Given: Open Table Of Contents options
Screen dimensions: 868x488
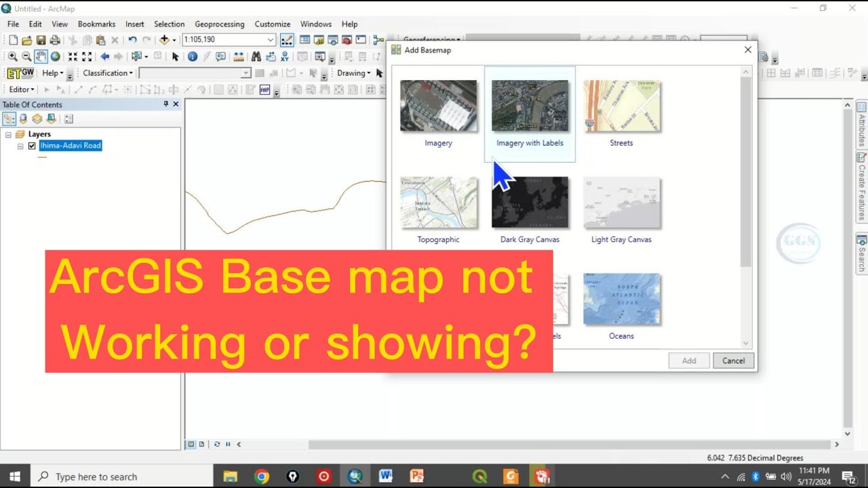Looking at the screenshot, I should [68, 119].
